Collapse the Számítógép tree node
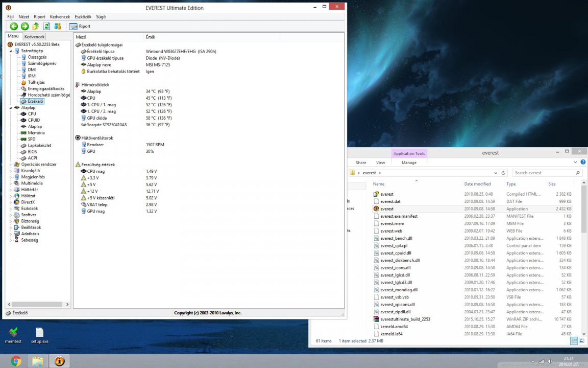Image resolution: width=588 pixels, height=368 pixels. pyautogui.click(x=11, y=51)
